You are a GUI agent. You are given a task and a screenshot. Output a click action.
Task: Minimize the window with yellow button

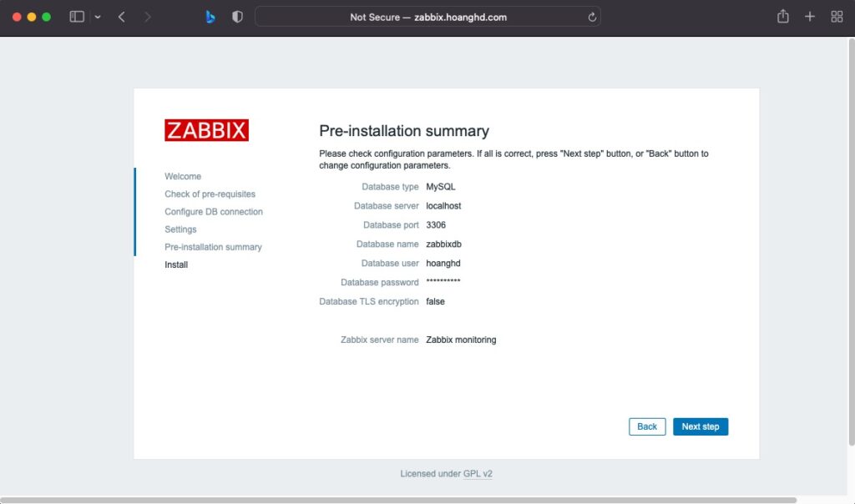pyautogui.click(x=32, y=17)
